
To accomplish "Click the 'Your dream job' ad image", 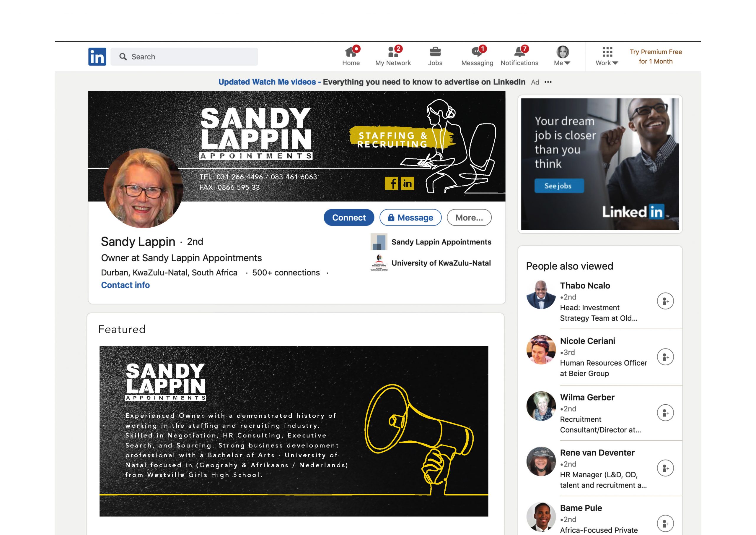I will click(x=600, y=164).
